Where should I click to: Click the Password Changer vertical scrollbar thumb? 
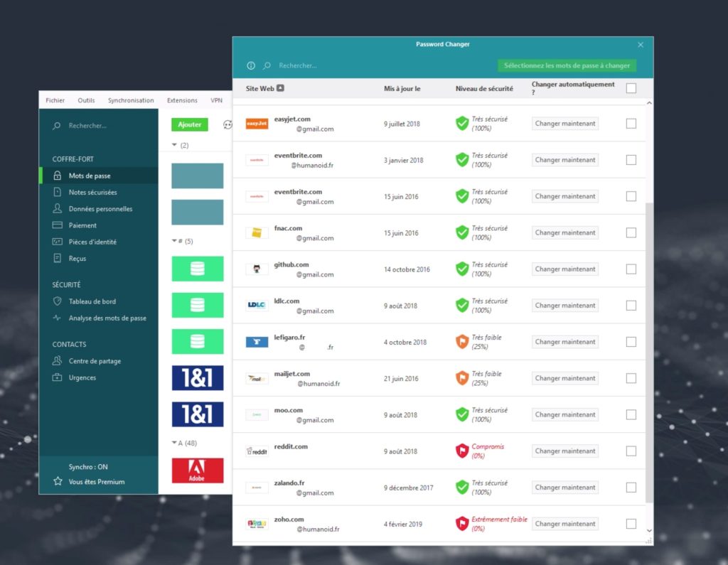649,353
